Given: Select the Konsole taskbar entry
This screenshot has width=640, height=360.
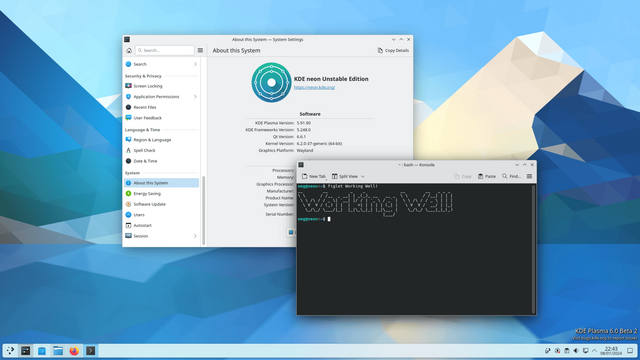Looking at the screenshot, I should (x=91, y=350).
